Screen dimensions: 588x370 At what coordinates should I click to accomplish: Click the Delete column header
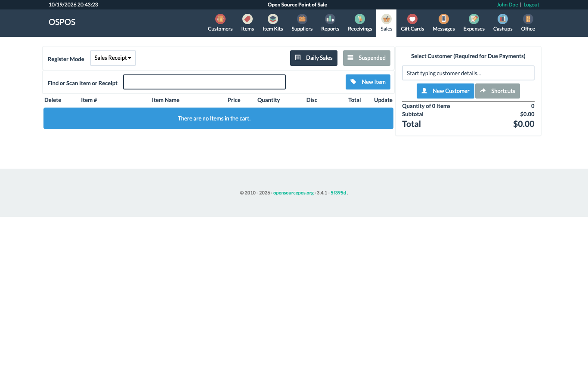tap(53, 100)
